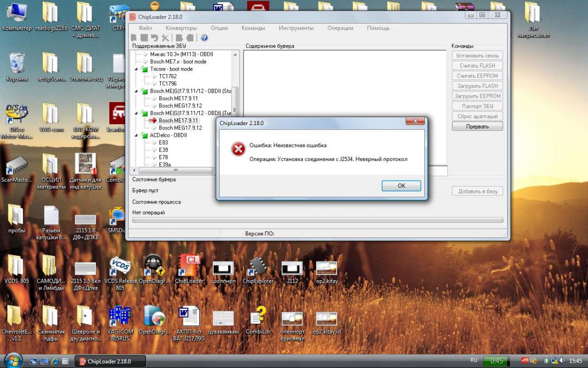Open the ChevroletE... v1.1 folder
This screenshot has width=588, height=368.
[17, 323]
